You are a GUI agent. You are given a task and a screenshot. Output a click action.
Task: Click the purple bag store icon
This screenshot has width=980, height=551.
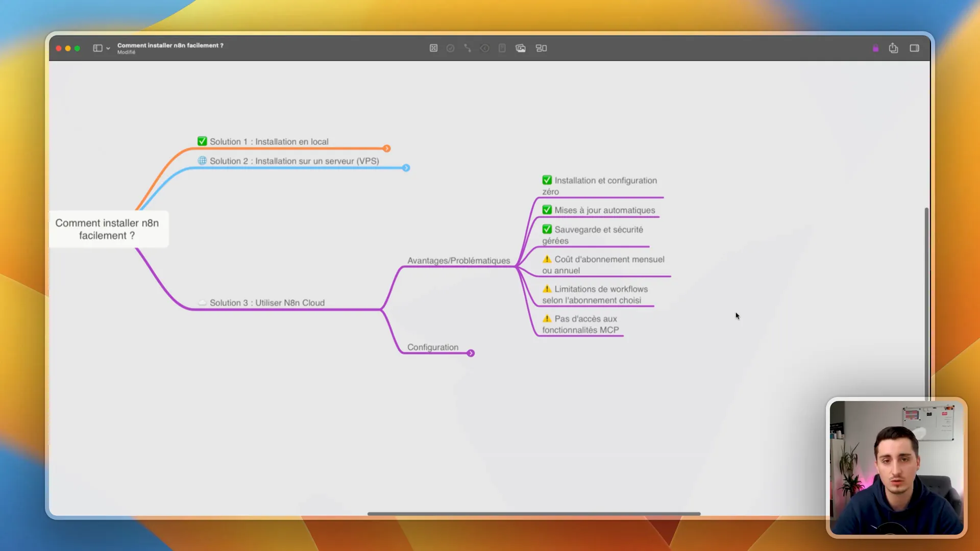[x=876, y=48]
